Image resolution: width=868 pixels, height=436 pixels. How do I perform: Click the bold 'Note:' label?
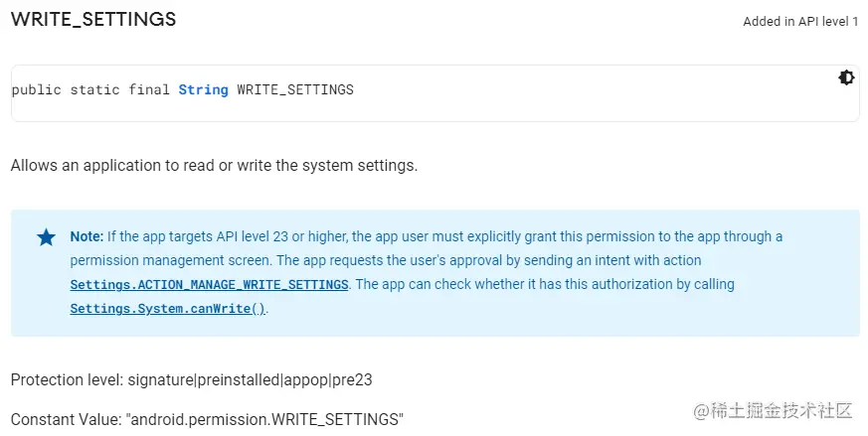point(87,236)
